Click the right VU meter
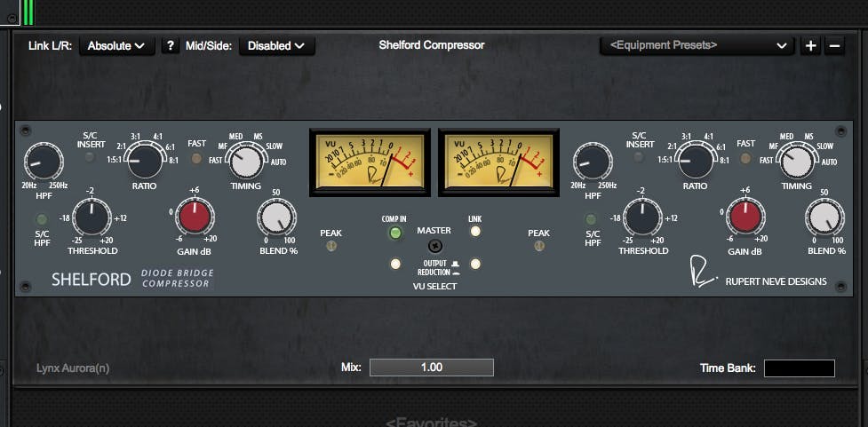868x427 pixels. click(498, 162)
